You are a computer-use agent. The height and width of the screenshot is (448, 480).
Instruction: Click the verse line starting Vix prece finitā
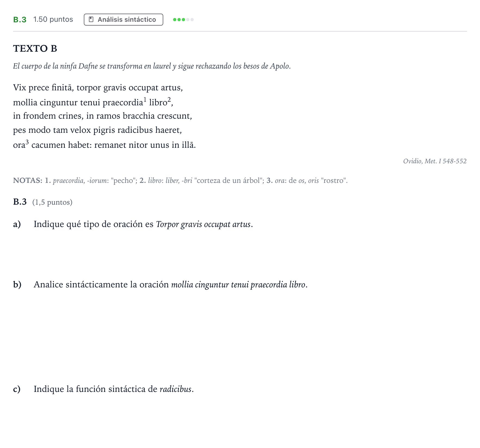point(98,88)
